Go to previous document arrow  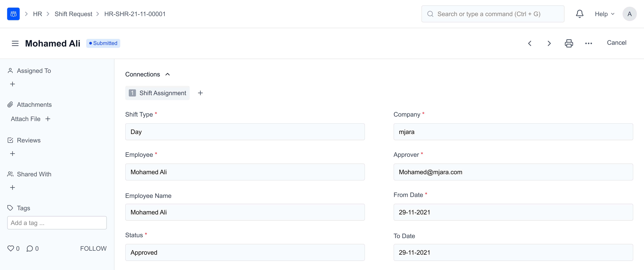coord(530,43)
